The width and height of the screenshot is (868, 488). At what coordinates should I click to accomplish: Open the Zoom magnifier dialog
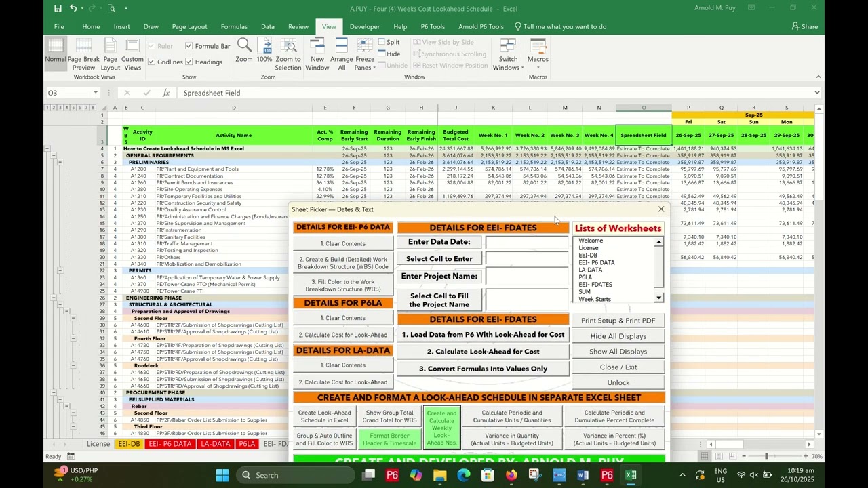244,52
